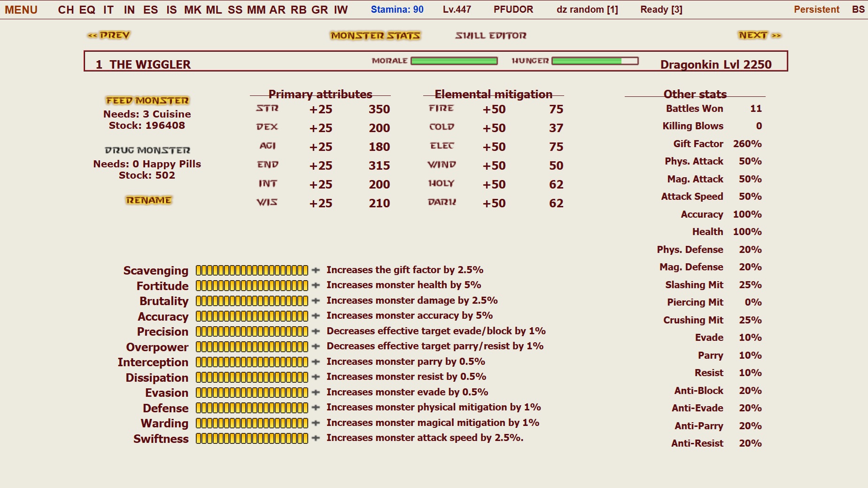Increase Accuracy using its plus icon

point(316,316)
